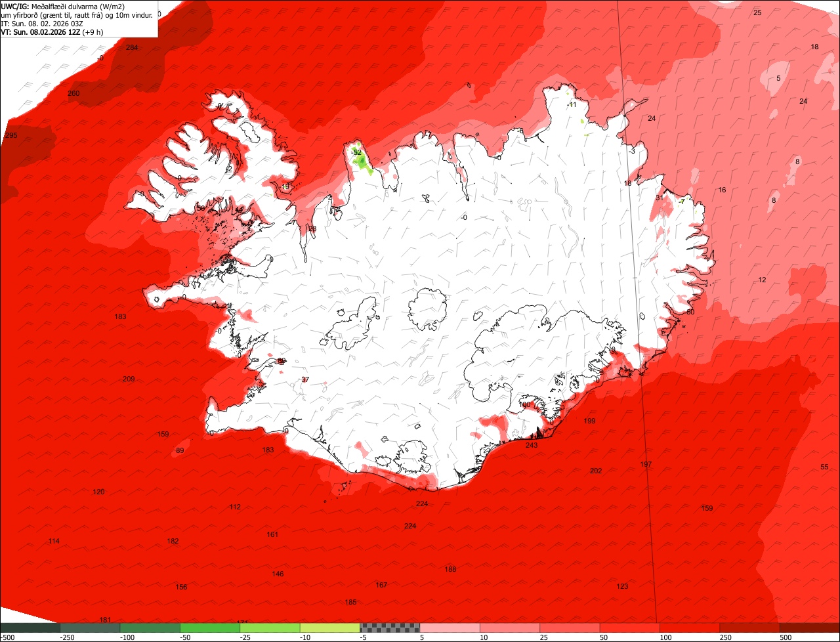Click the checkered legend swatch between -5 and 5
This screenshot has width=840, height=642.
pos(390,628)
